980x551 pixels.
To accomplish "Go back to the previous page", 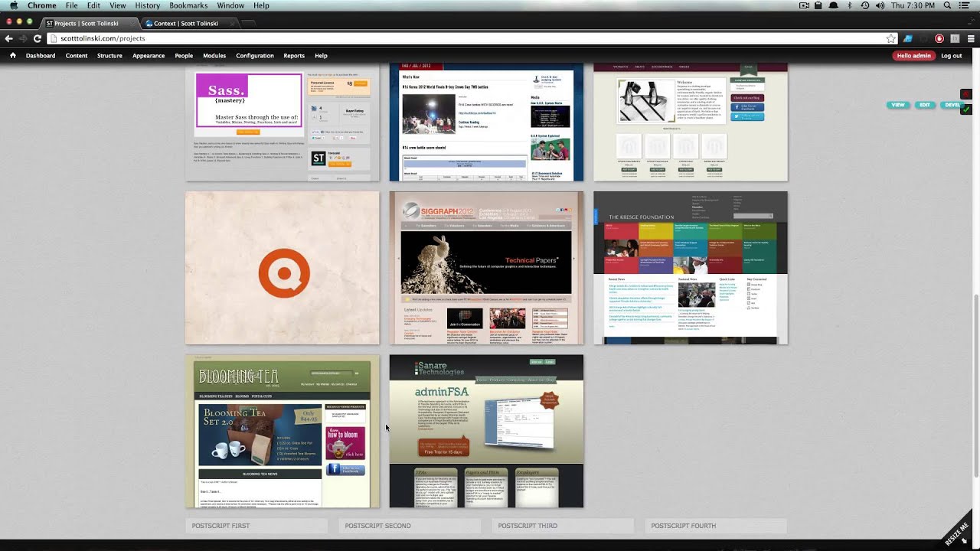I will click(x=9, y=38).
